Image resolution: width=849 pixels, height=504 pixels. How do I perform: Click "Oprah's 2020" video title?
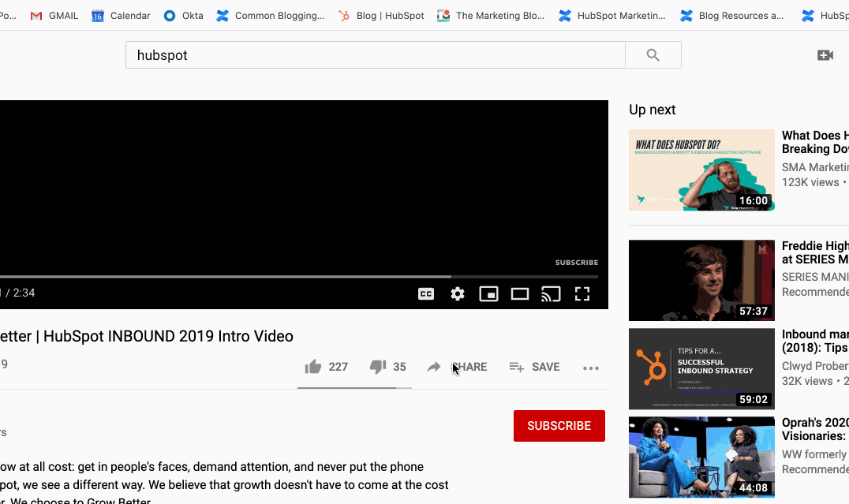[x=815, y=429]
